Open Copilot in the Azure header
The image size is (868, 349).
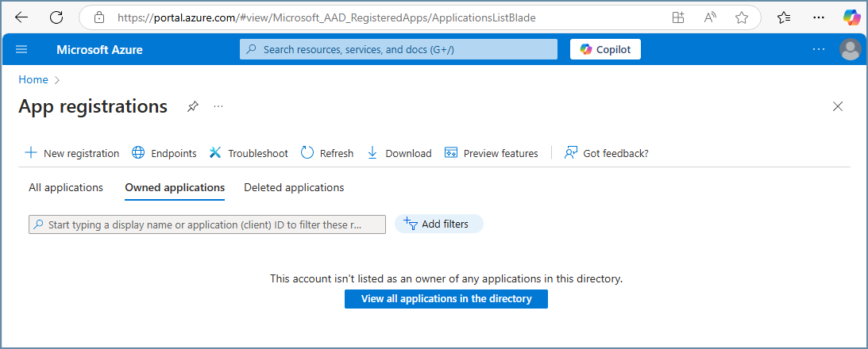(606, 49)
